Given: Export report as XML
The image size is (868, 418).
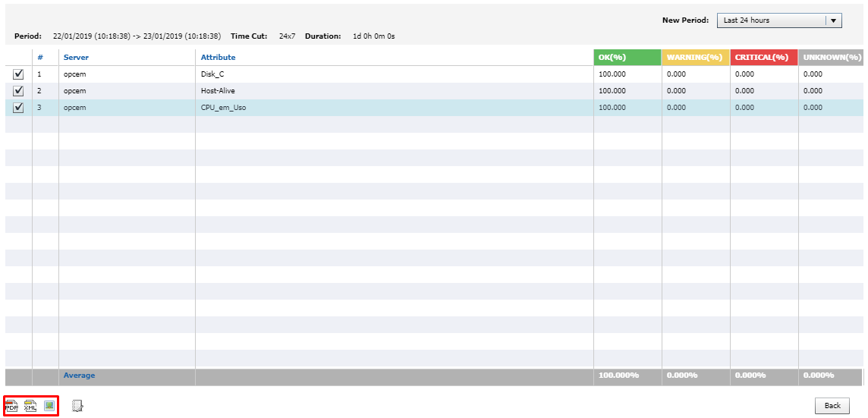Looking at the screenshot, I should pos(30,407).
